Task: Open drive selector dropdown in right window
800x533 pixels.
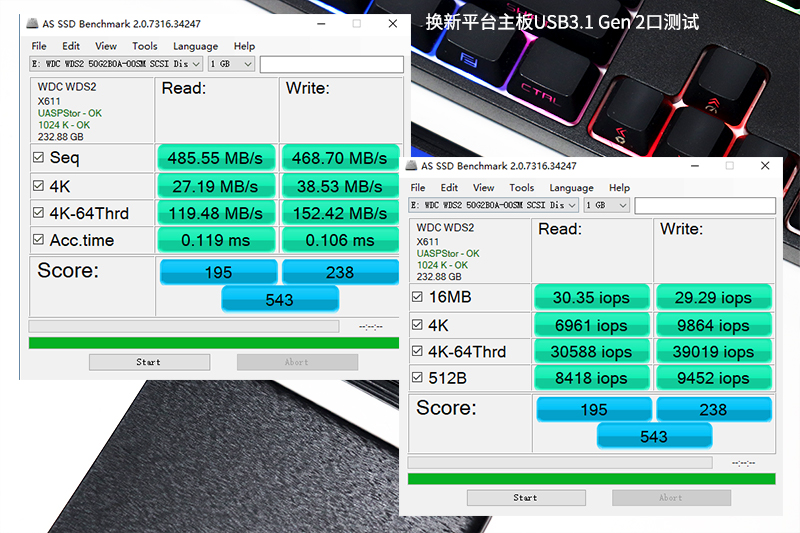Action: [x=493, y=206]
